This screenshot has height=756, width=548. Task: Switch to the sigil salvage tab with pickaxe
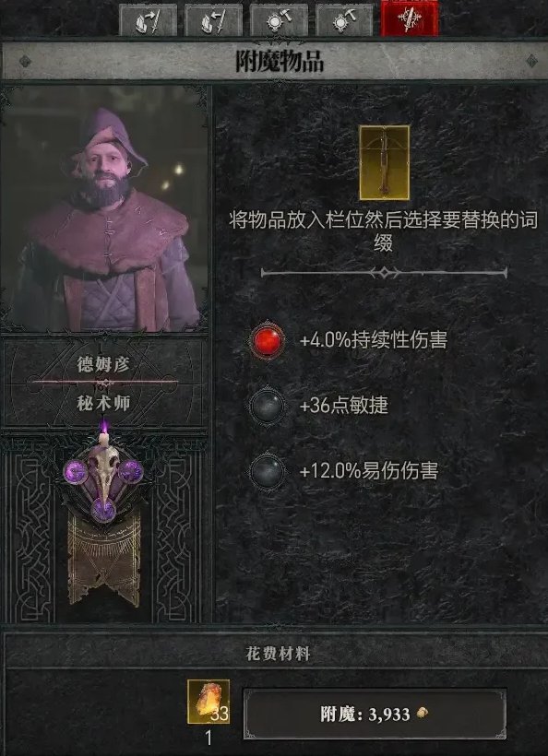pos(344,20)
